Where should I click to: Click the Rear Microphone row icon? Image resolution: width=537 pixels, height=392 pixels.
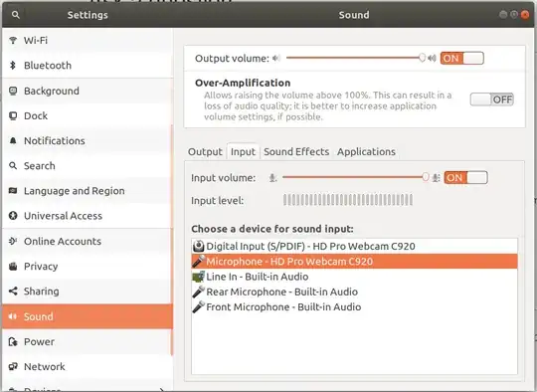click(198, 292)
